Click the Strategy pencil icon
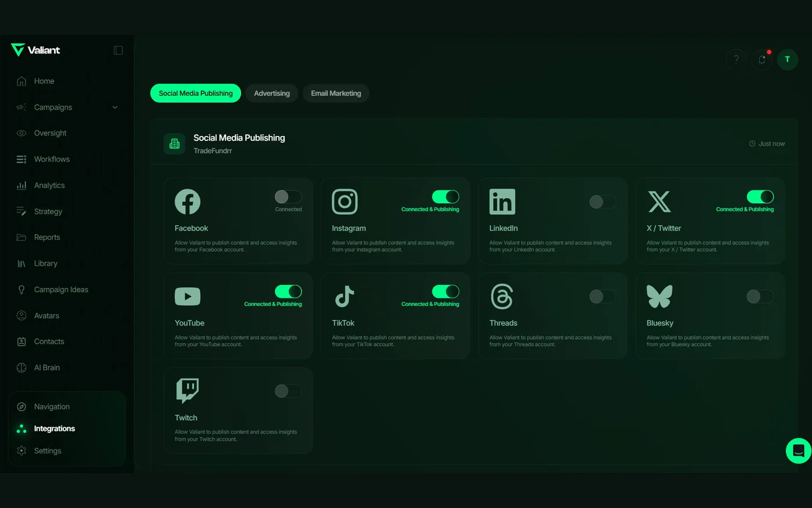The width and height of the screenshot is (812, 508). coord(21,211)
